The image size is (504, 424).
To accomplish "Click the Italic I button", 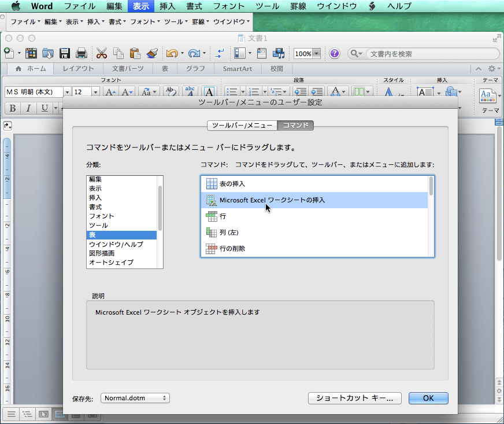I will tap(28, 108).
